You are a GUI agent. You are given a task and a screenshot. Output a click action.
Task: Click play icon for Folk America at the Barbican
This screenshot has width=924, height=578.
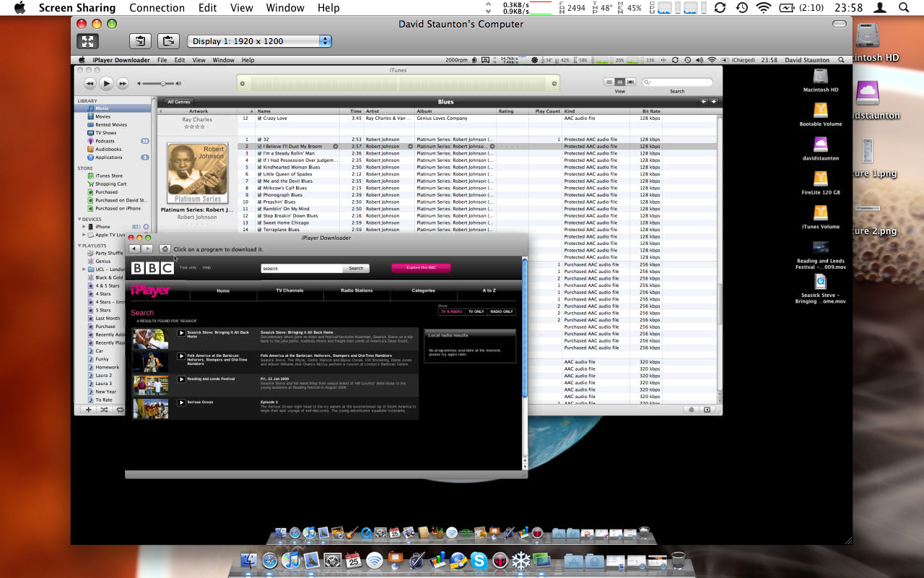click(181, 356)
